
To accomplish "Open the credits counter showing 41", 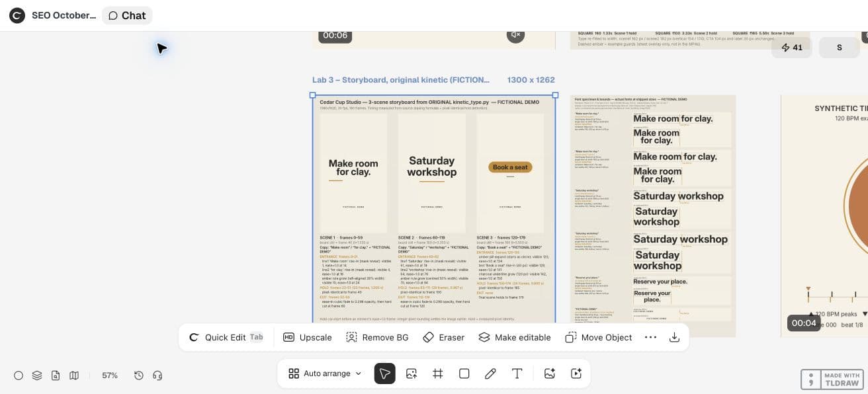I will click(792, 48).
